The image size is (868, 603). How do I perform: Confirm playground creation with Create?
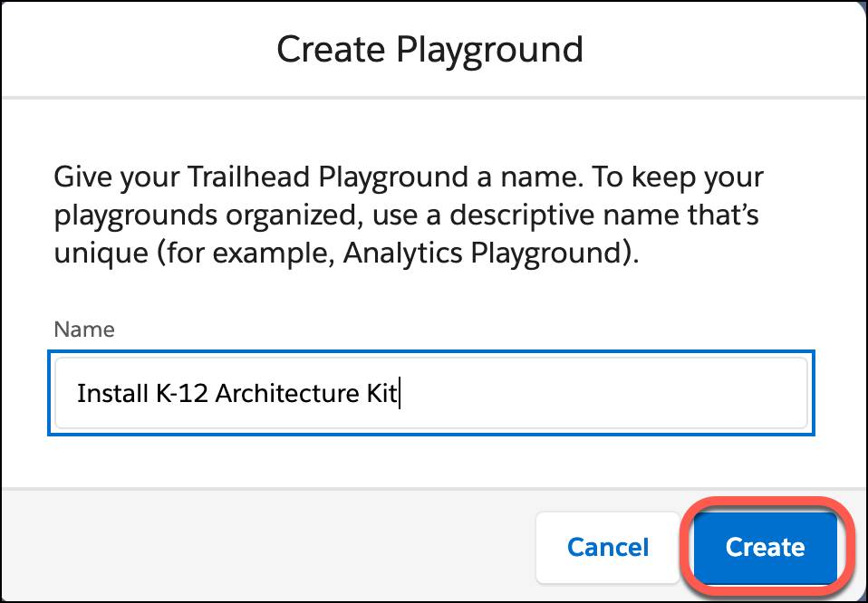[766, 547]
